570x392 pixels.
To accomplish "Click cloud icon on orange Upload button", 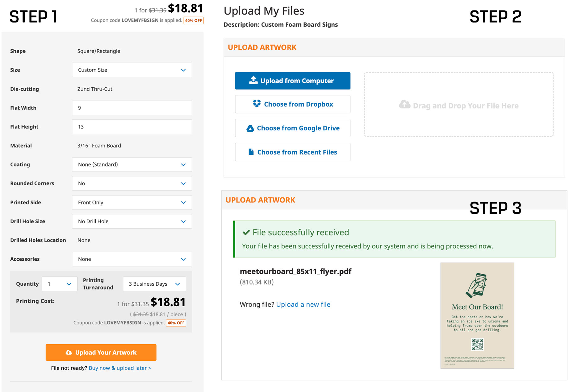I will [x=69, y=352].
